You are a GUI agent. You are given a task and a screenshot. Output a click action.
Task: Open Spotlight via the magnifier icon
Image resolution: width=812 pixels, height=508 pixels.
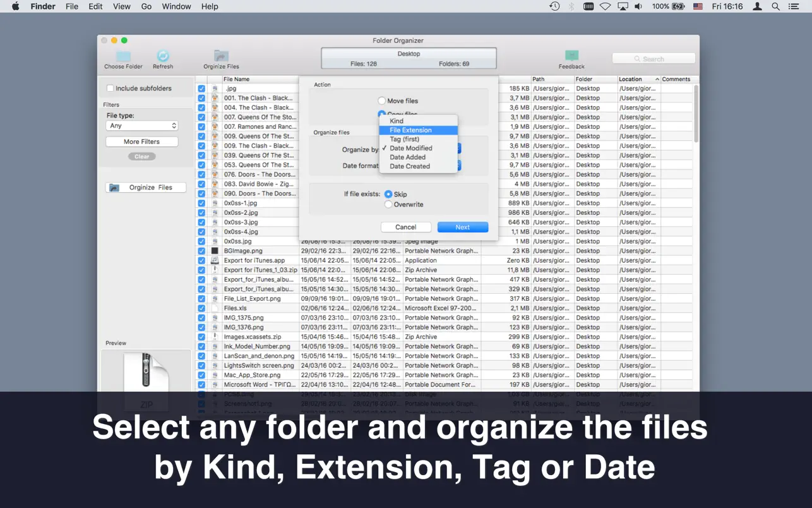pyautogui.click(x=775, y=6)
